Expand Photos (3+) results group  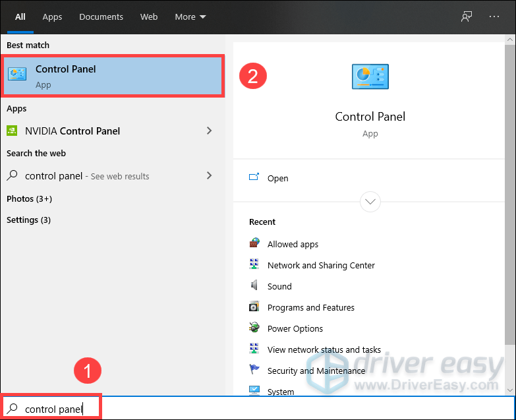29,199
